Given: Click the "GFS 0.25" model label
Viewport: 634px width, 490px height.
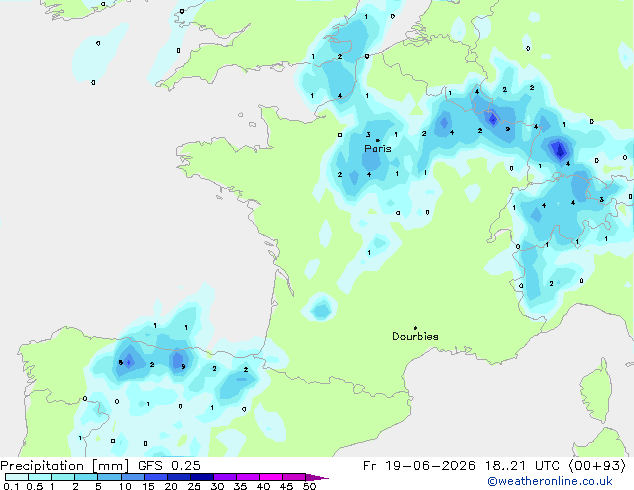Looking at the screenshot, I should (169, 466).
